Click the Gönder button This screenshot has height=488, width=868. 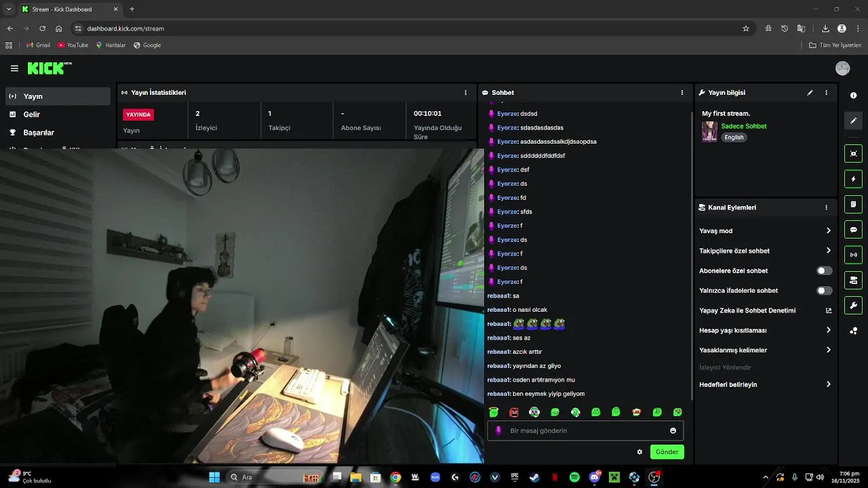[667, 452]
